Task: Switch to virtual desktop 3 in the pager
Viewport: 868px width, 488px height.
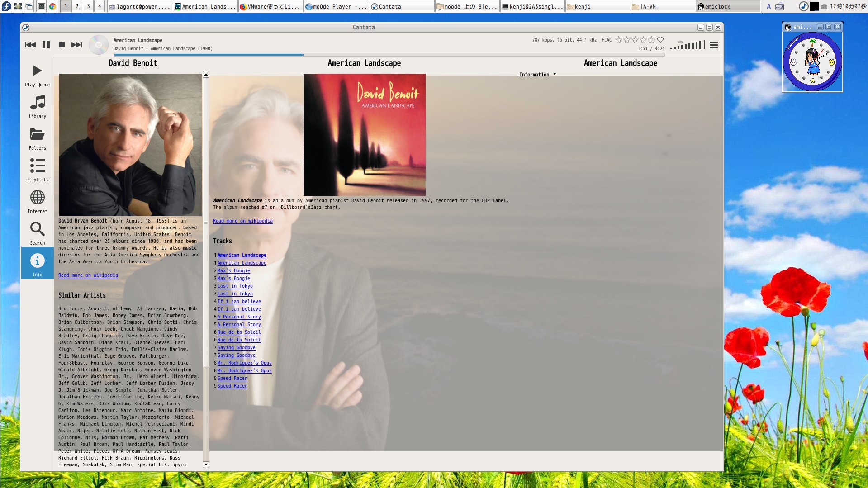Action: click(x=88, y=6)
